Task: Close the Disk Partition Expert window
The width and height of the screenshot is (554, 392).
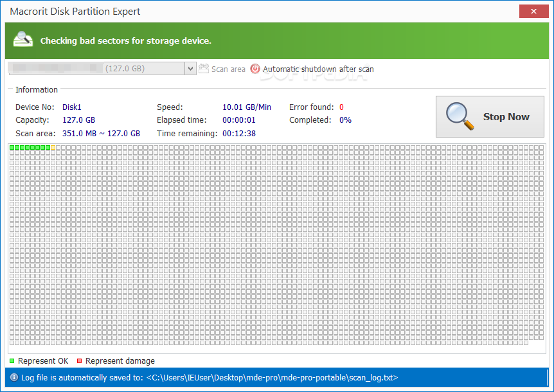Action: [x=533, y=12]
